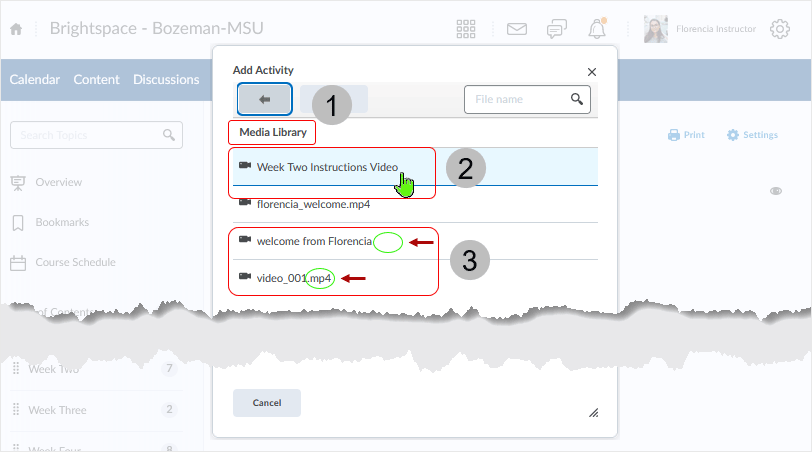Open Bookmarks in the sidebar
This screenshot has height=452, width=812.
point(62,222)
